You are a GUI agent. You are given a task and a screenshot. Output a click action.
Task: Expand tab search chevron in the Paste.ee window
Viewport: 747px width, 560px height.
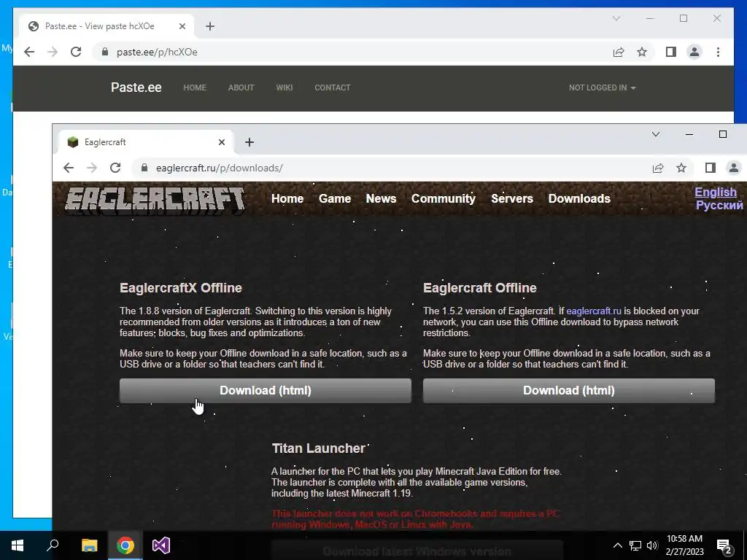[616, 18]
